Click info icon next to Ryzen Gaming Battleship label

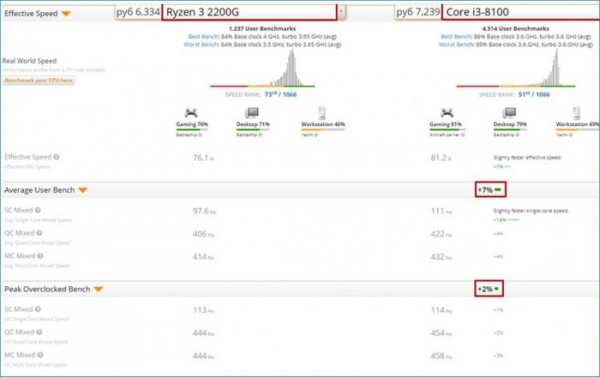200,135
